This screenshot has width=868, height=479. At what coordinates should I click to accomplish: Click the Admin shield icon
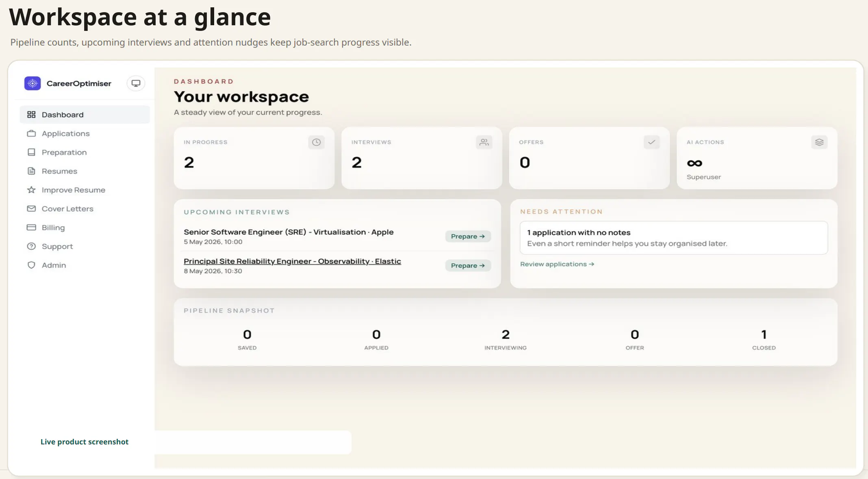coord(31,265)
